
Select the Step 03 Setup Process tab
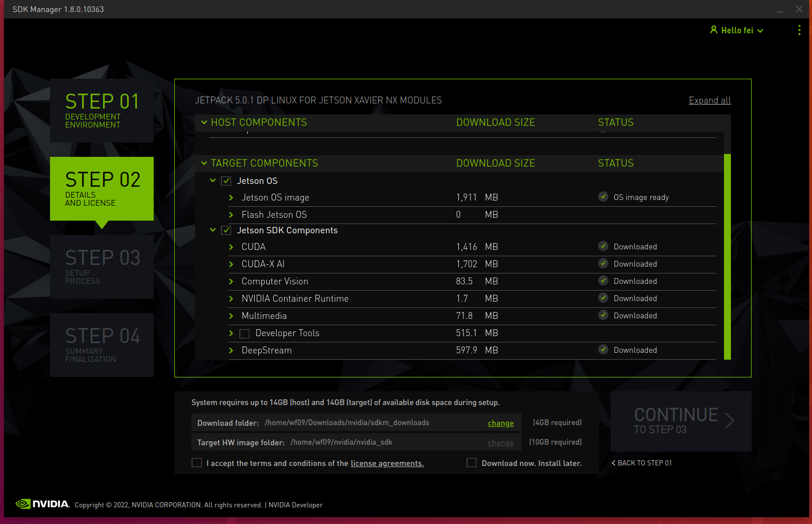click(102, 267)
